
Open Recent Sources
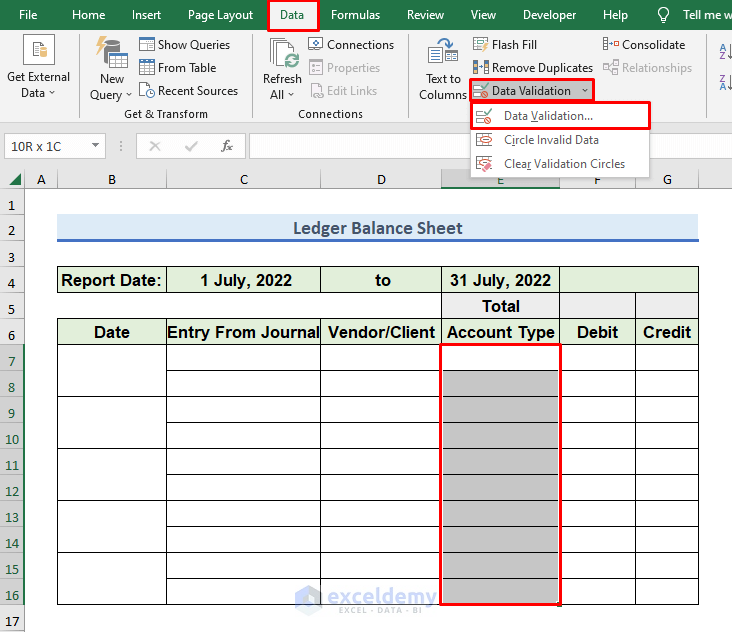coord(189,91)
